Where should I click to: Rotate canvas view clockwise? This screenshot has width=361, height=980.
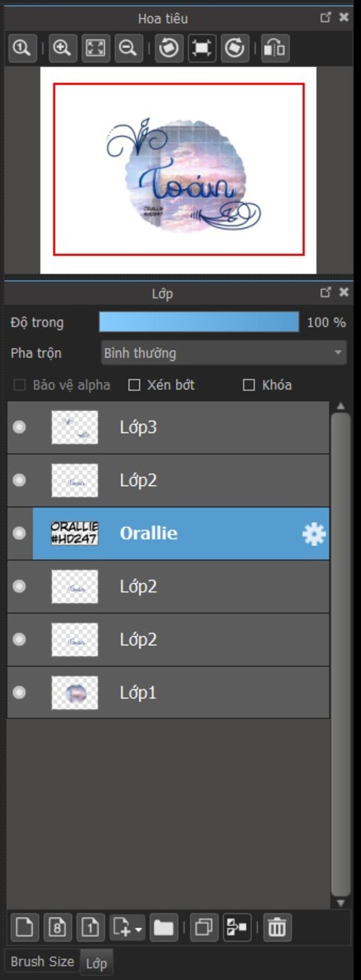click(235, 48)
